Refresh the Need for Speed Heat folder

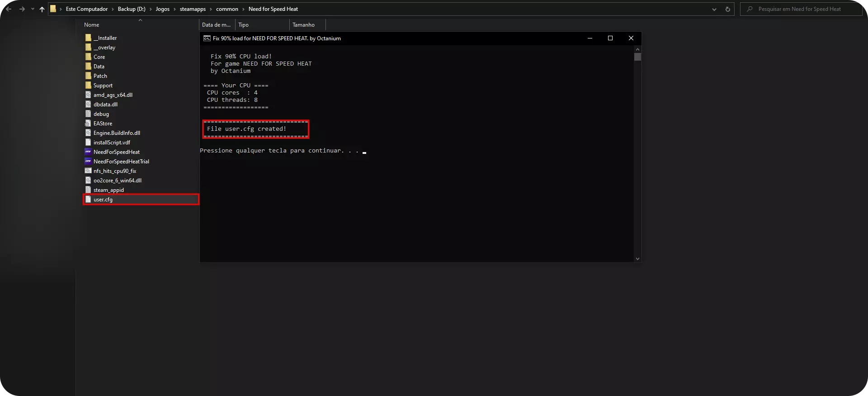[x=728, y=9]
